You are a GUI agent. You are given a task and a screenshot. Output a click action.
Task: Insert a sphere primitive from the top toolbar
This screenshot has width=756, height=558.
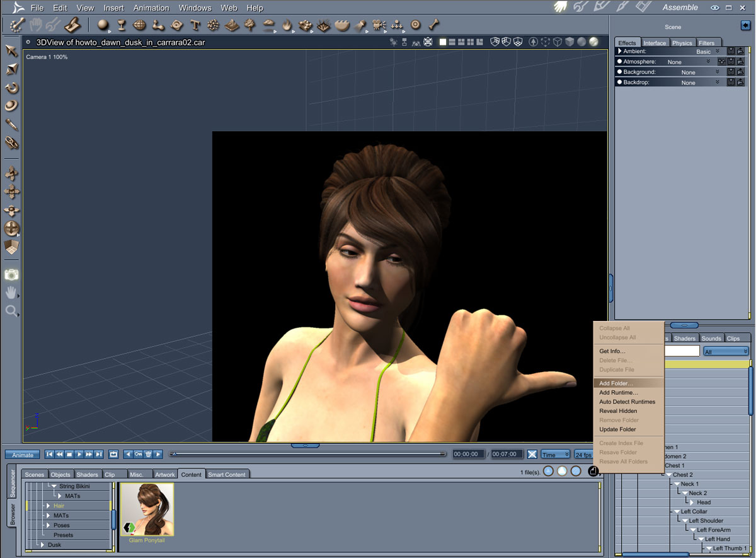coord(103,25)
